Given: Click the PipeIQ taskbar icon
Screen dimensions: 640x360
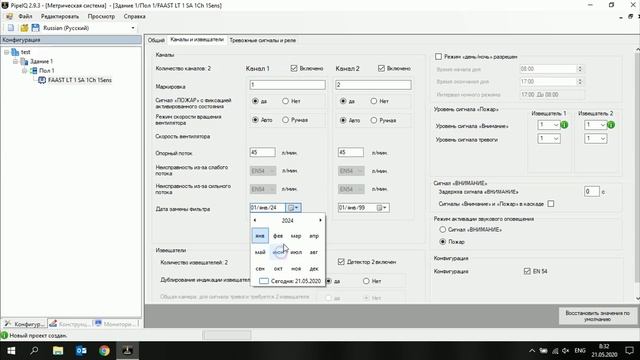Looking at the screenshot, I should click(x=127, y=351).
